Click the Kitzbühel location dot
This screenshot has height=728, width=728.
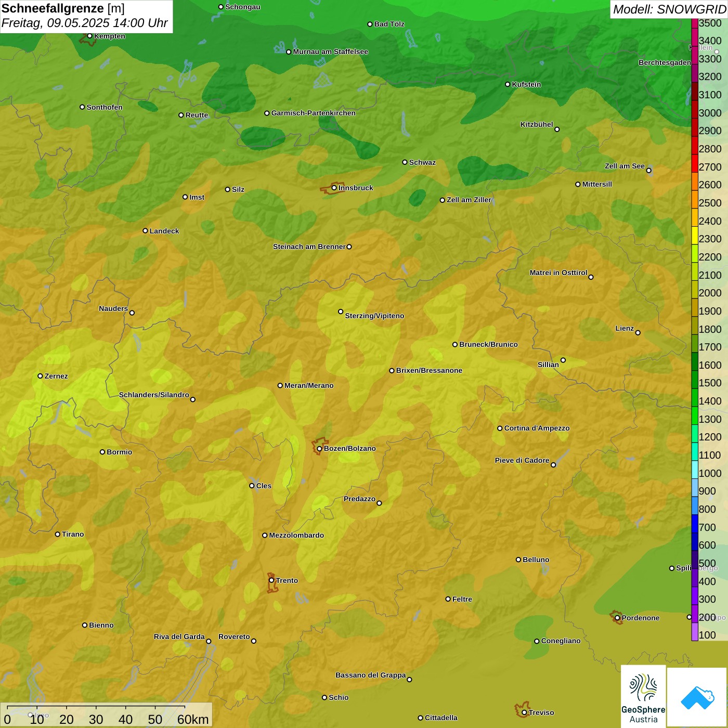click(x=557, y=129)
